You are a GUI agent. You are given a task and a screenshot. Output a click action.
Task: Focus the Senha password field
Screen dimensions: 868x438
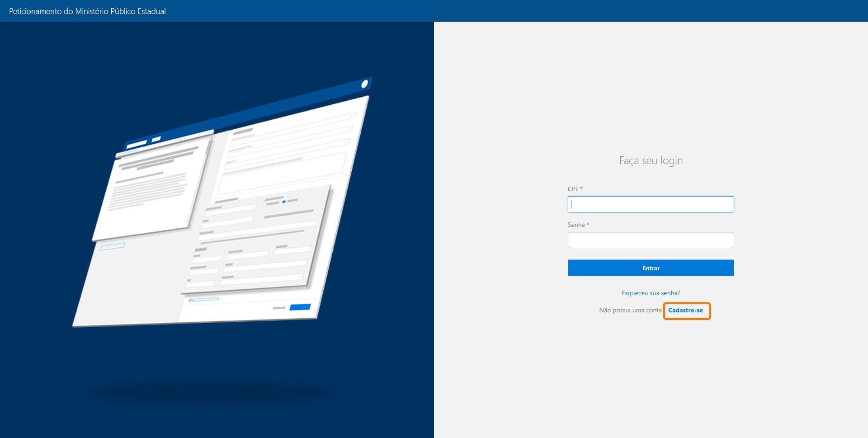[651, 240]
